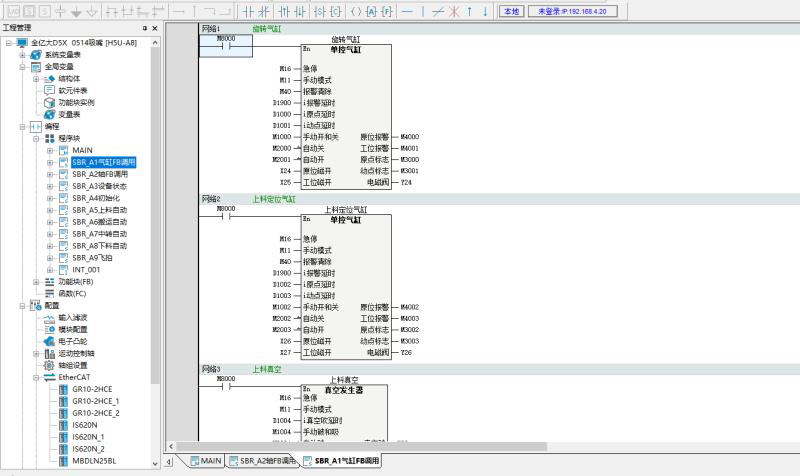Click the scroll-left arrow of the editor scrollbar
Screen dimensions: 800x476
tap(171, 446)
